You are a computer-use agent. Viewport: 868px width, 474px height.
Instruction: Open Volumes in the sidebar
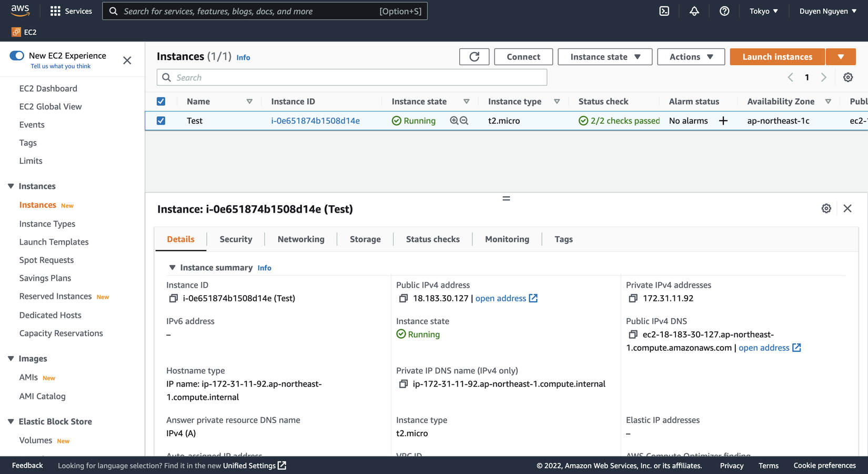tap(36, 440)
